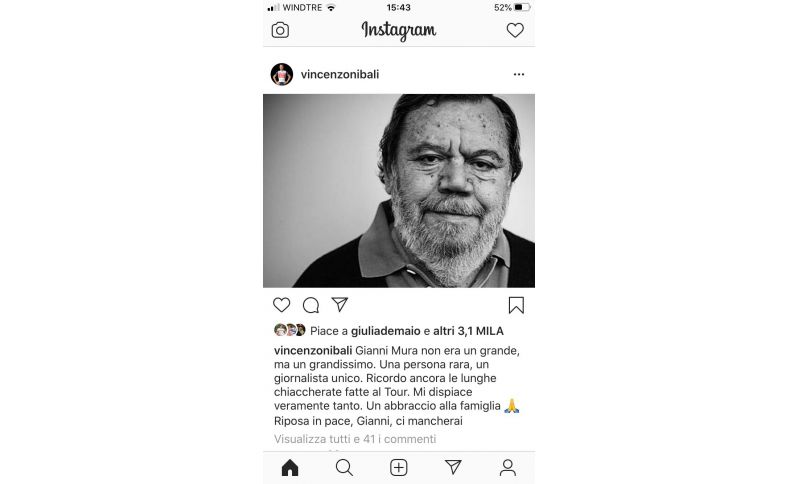The height and width of the screenshot is (484, 800).
Task: Like the post with heart icon
Action: [x=281, y=305]
